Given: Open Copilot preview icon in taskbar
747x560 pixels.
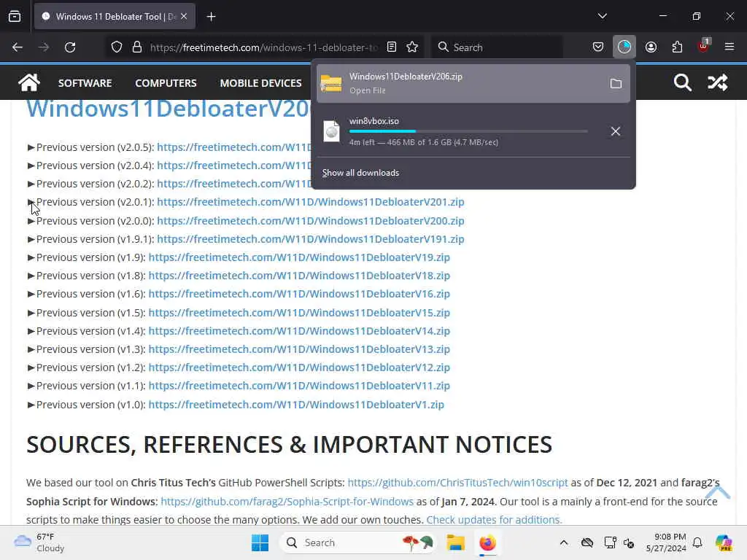Looking at the screenshot, I should tap(724, 542).
